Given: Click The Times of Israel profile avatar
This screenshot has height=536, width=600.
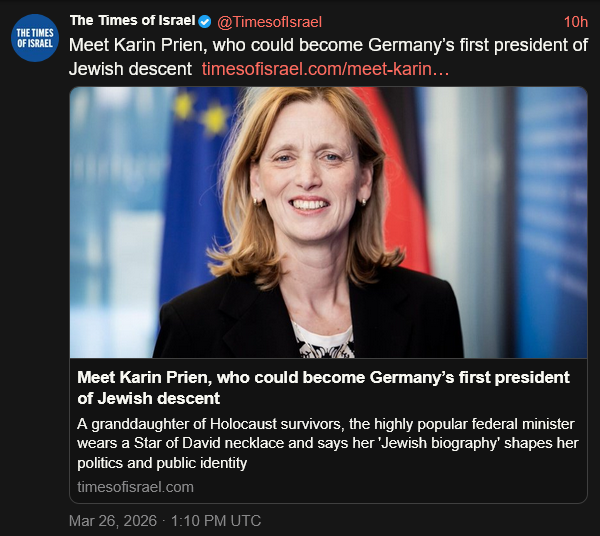Looking at the screenshot, I should 34,38.
